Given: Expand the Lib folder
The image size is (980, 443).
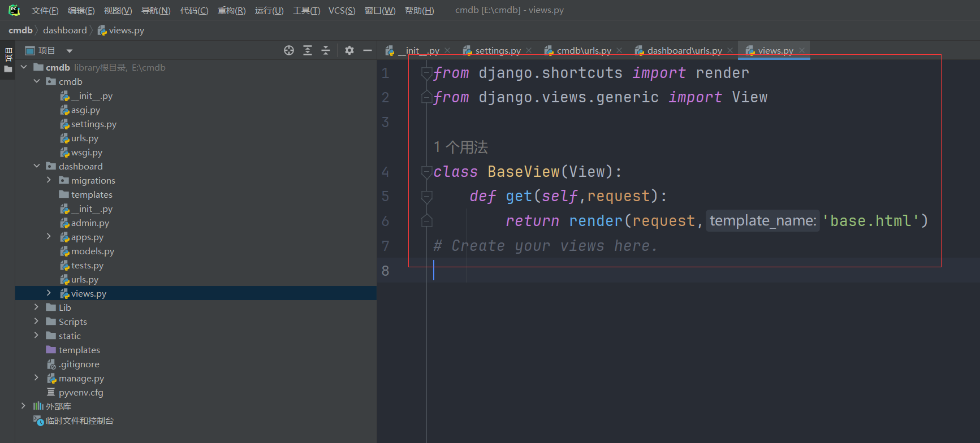Looking at the screenshot, I should point(37,307).
